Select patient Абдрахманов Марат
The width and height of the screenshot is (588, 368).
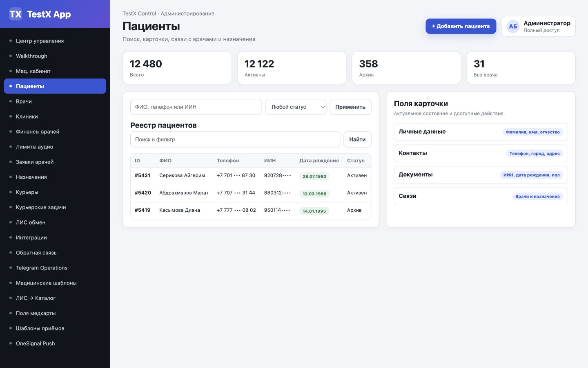pyautogui.click(x=184, y=193)
